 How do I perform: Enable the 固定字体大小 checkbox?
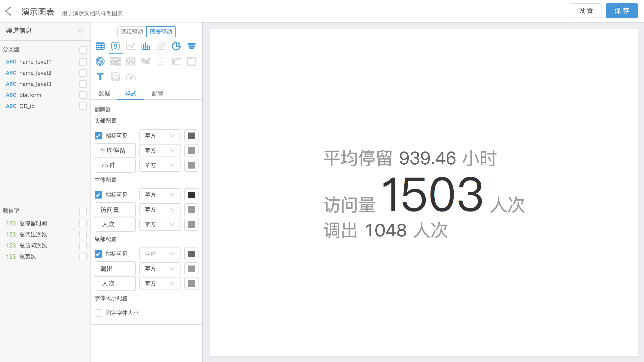98,313
